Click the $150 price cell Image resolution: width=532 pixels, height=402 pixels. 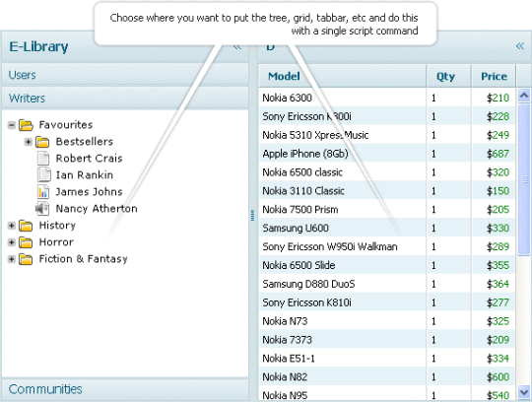pyautogui.click(x=494, y=190)
